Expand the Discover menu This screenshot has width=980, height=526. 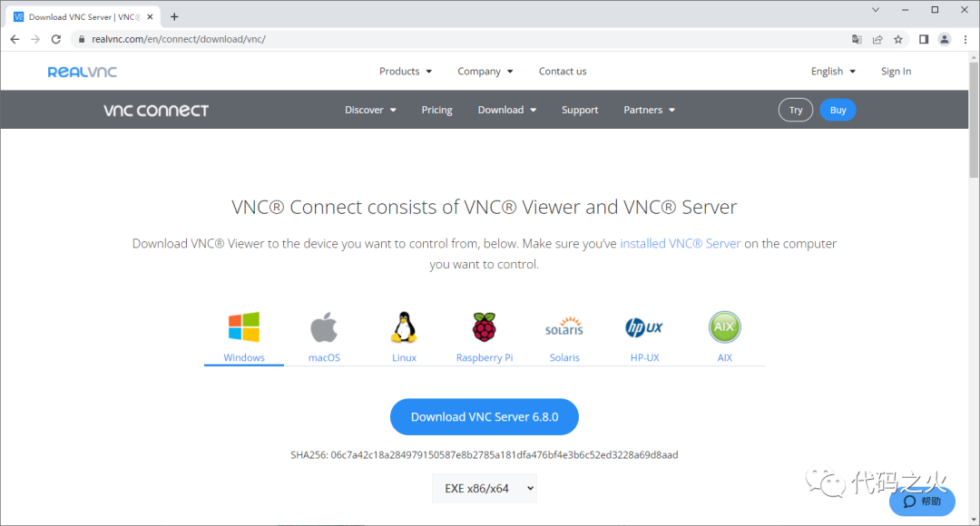[x=370, y=110]
